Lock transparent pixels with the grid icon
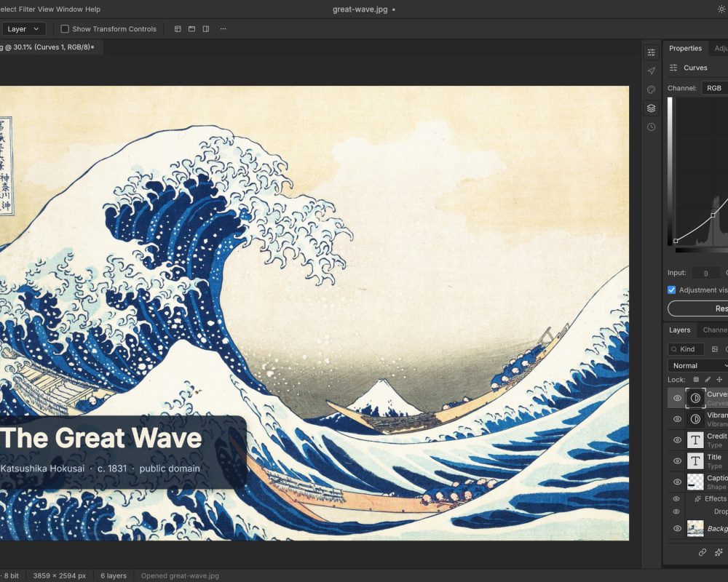 click(696, 380)
